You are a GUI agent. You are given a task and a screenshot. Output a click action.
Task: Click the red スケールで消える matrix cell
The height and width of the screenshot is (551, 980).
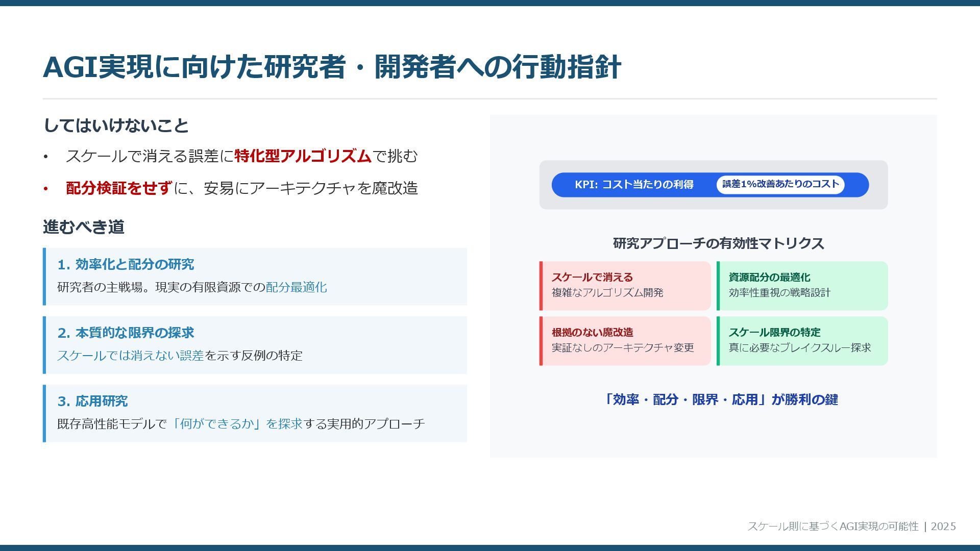(x=625, y=286)
